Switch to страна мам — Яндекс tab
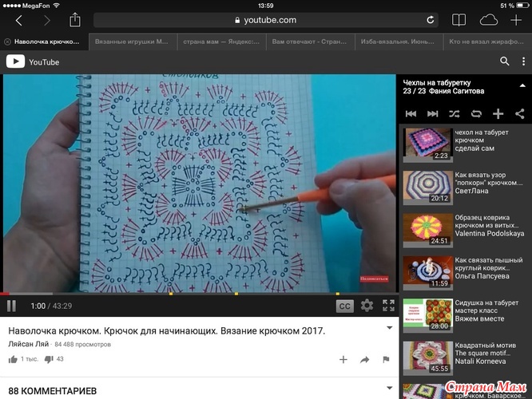 (x=221, y=41)
